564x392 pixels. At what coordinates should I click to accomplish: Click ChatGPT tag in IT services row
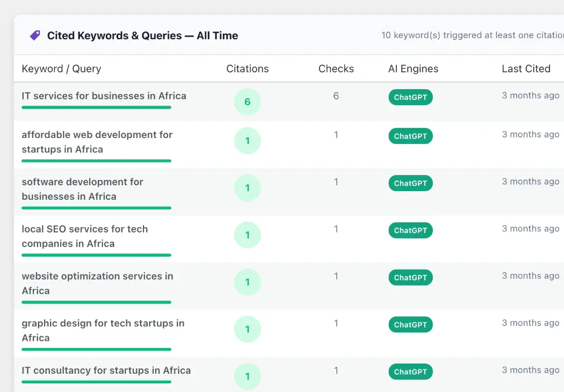(410, 97)
